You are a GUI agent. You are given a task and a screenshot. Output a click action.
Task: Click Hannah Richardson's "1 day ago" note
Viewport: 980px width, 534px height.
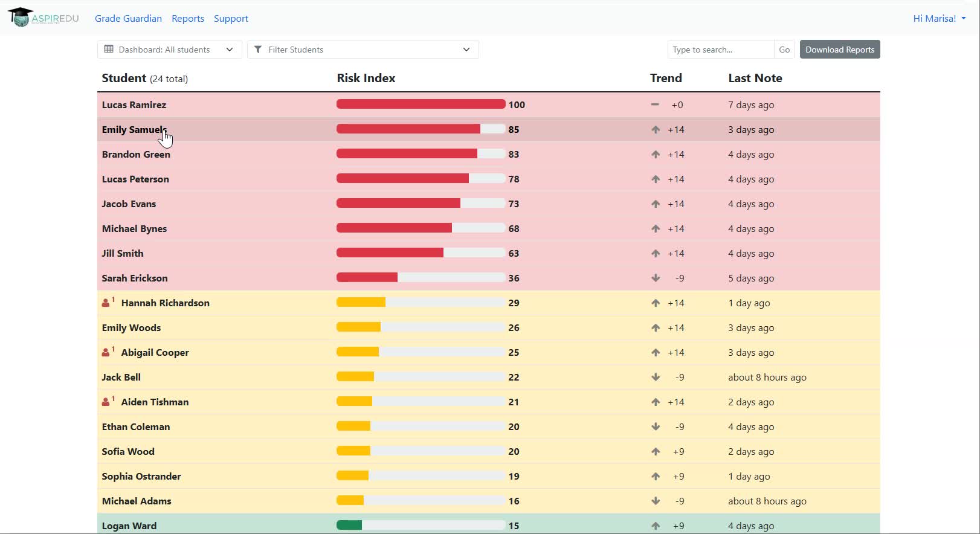(x=749, y=303)
